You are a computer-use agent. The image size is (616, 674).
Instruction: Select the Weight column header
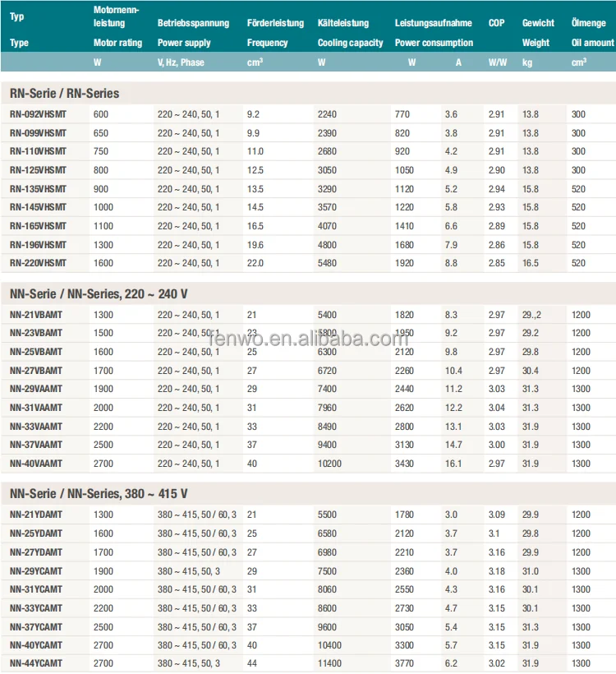click(x=536, y=43)
